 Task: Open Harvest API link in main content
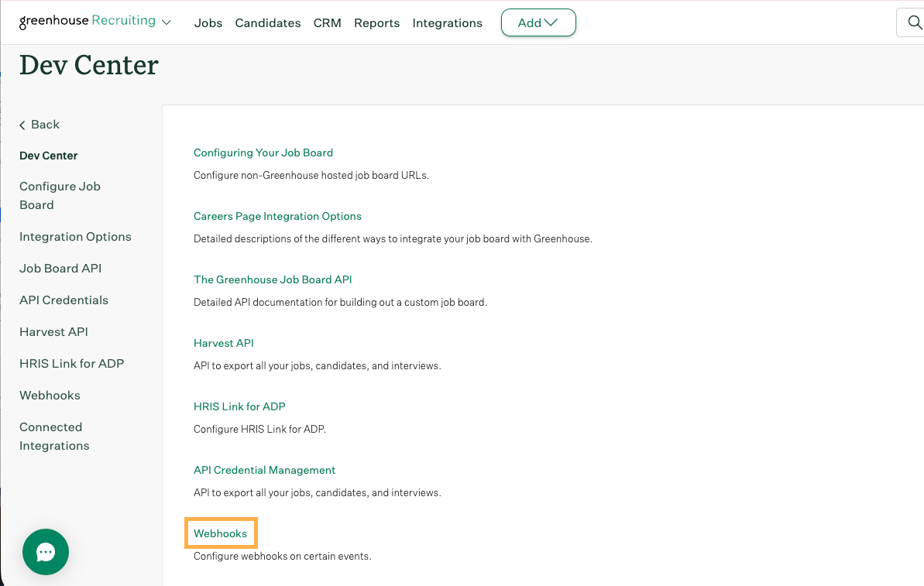tap(224, 343)
